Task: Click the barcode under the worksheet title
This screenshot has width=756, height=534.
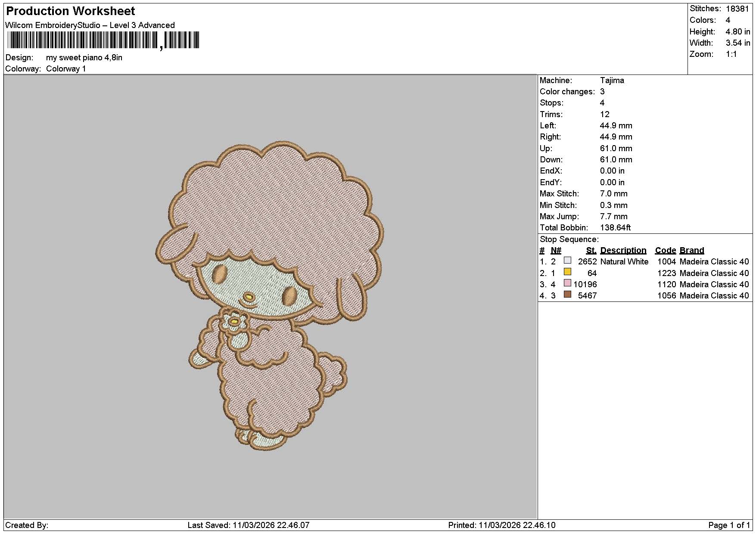Action: pyautogui.click(x=103, y=40)
